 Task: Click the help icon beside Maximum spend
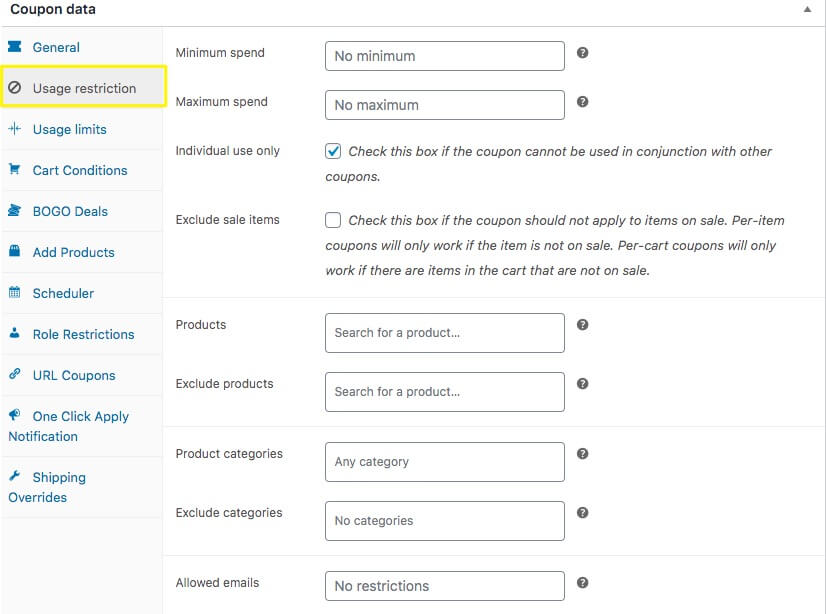[x=583, y=101]
